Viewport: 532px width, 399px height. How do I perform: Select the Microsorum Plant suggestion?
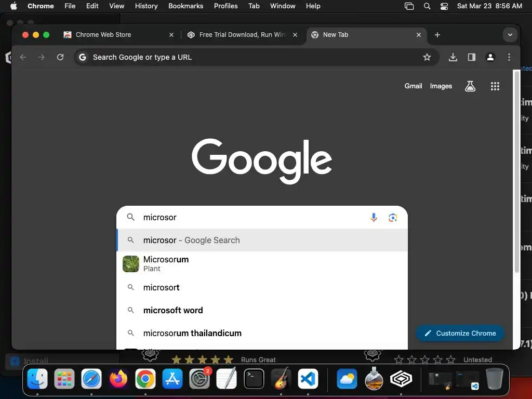pyautogui.click(x=262, y=263)
